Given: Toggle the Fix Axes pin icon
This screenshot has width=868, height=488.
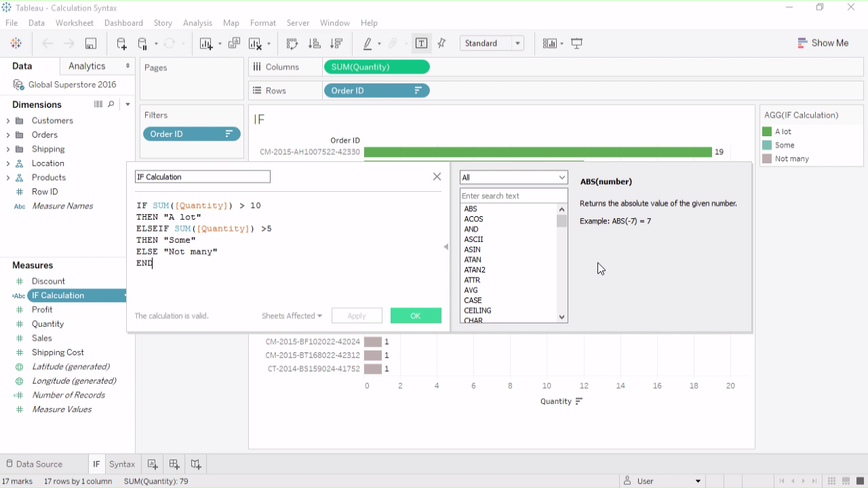Looking at the screenshot, I should 442,43.
